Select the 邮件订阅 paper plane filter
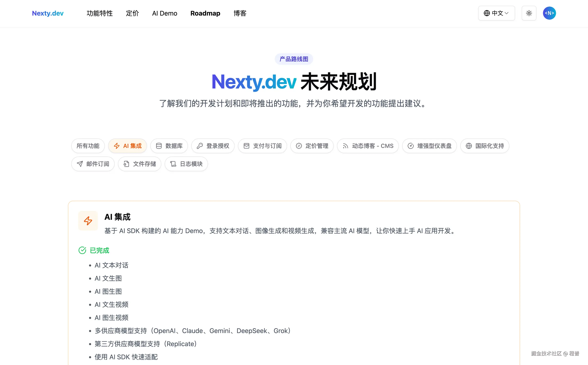The image size is (588, 365). click(93, 164)
